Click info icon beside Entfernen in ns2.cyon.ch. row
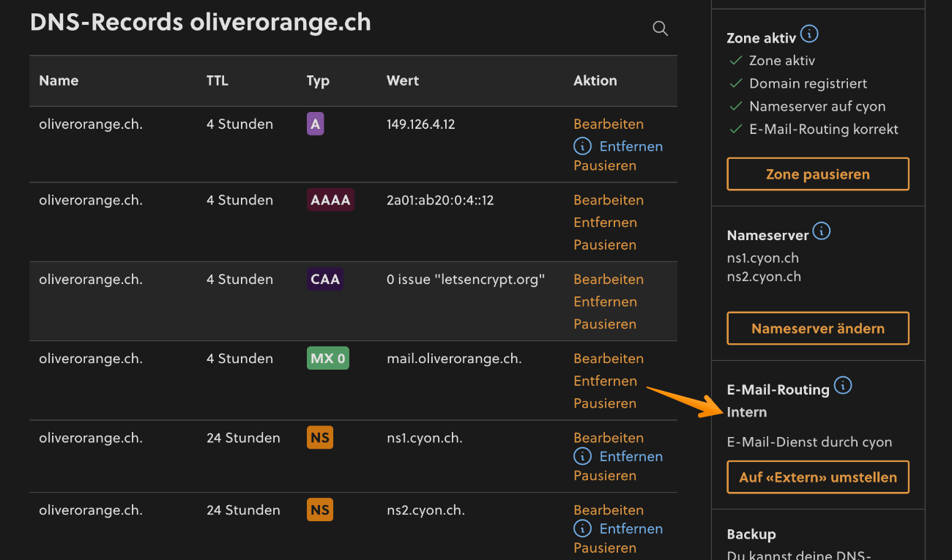Viewport: 952px width, 560px height. coord(582,529)
